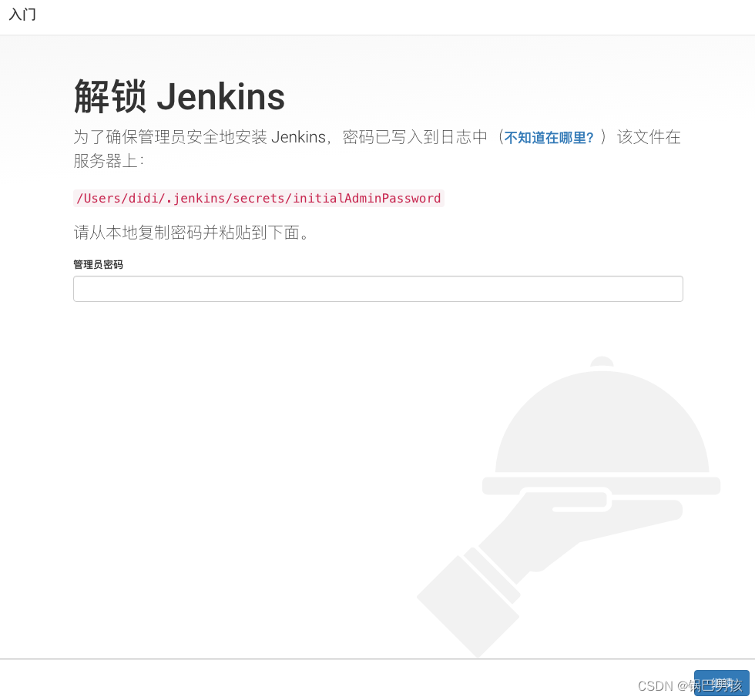Viewport: 755px width, 700px height.
Task: Click the footer divider area
Action: tap(377, 658)
